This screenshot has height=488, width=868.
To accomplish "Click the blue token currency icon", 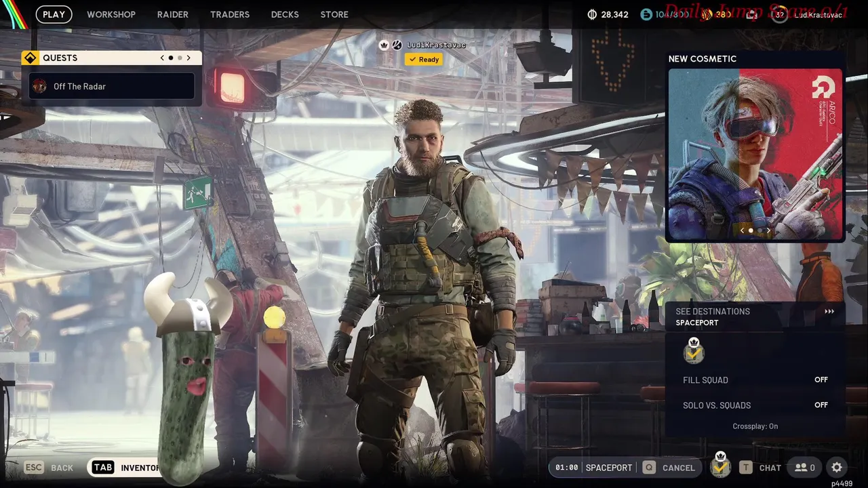I will 646,14.
